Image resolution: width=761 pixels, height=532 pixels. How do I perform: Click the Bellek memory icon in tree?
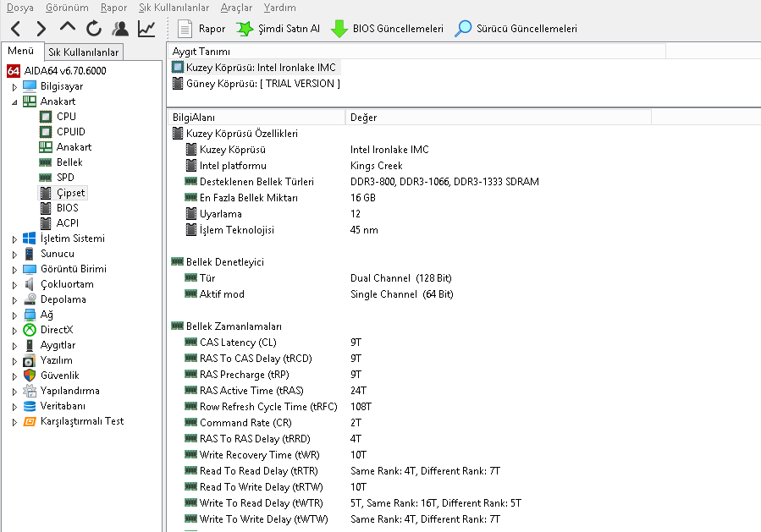[x=46, y=162]
